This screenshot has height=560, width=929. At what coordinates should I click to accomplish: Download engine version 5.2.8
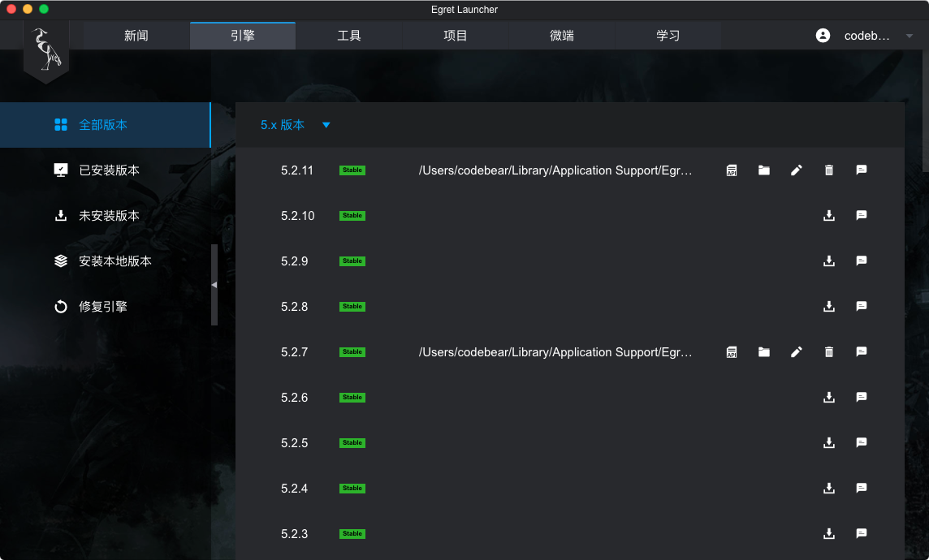(829, 307)
